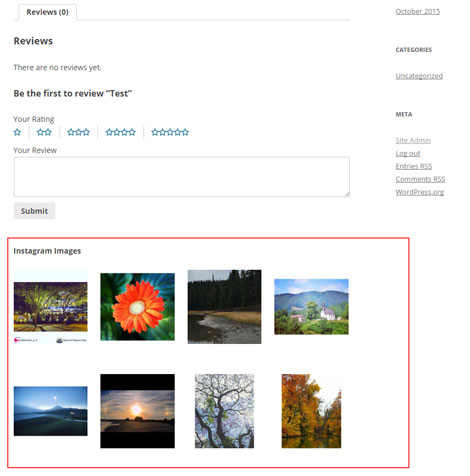Open the orange flower Instagram image

click(137, 307)
